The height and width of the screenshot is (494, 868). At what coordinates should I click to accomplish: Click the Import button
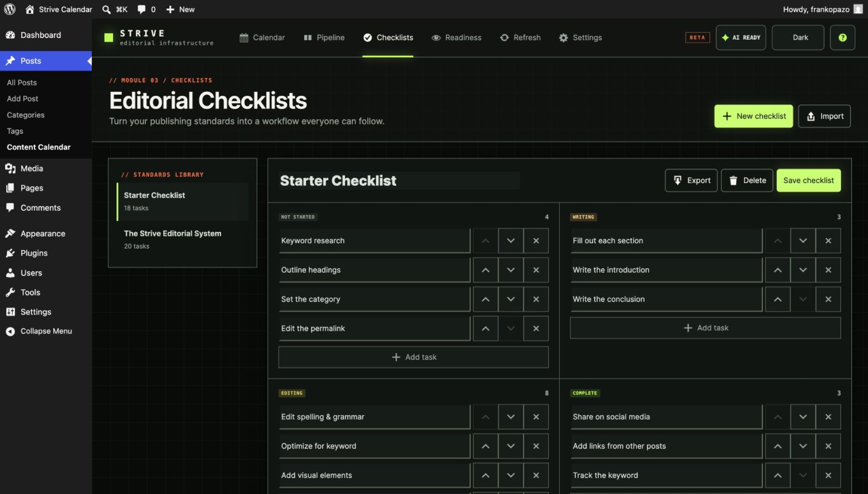pyautogui.click(x=824, y=116)
